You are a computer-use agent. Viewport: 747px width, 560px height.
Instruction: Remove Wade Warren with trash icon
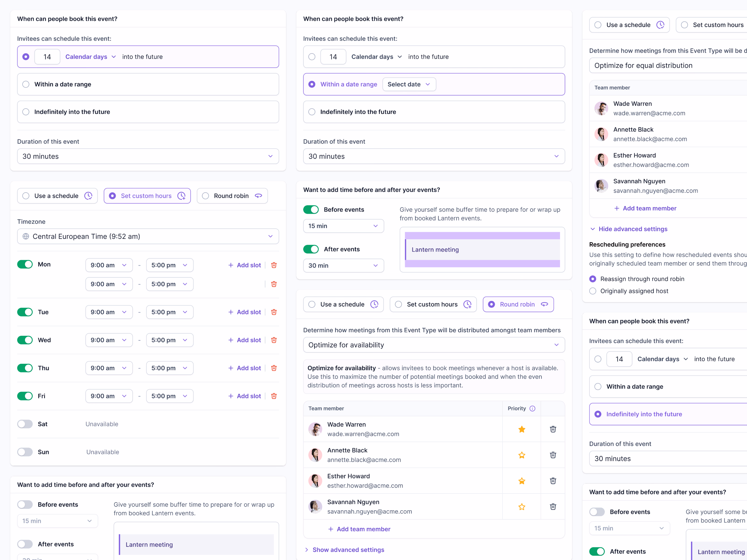pyautogui.click(x=553, y=429)
